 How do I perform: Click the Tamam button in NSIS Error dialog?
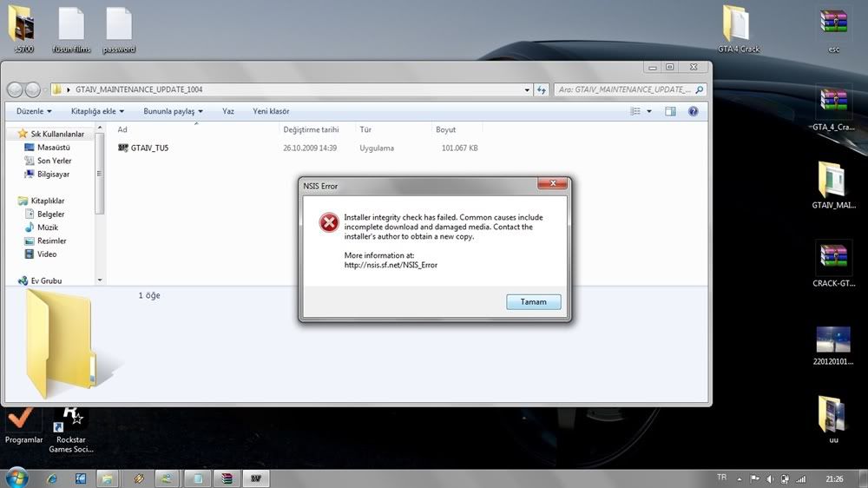tap(533, 302)
